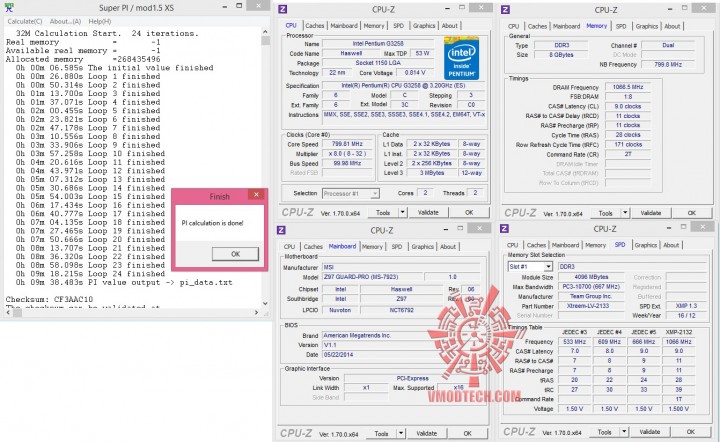
Task: Click OK in the CPU tab window
Action: [469, 213]
